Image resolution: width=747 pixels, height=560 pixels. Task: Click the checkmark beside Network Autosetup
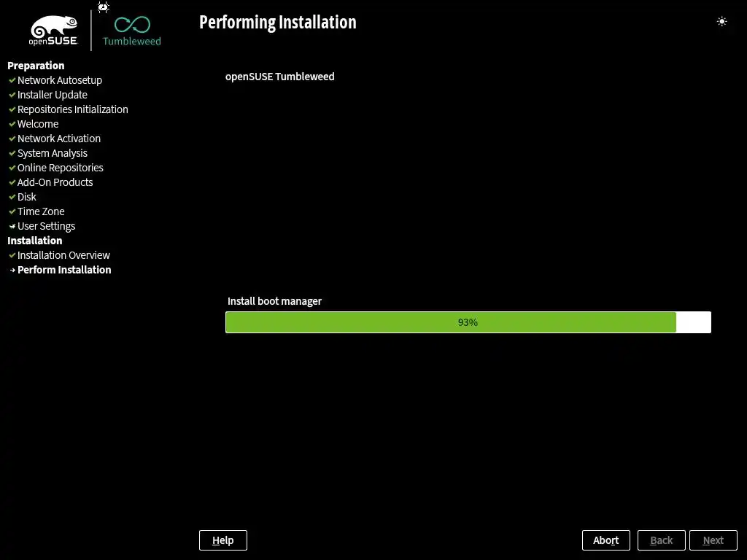click(x=12, y=80)
